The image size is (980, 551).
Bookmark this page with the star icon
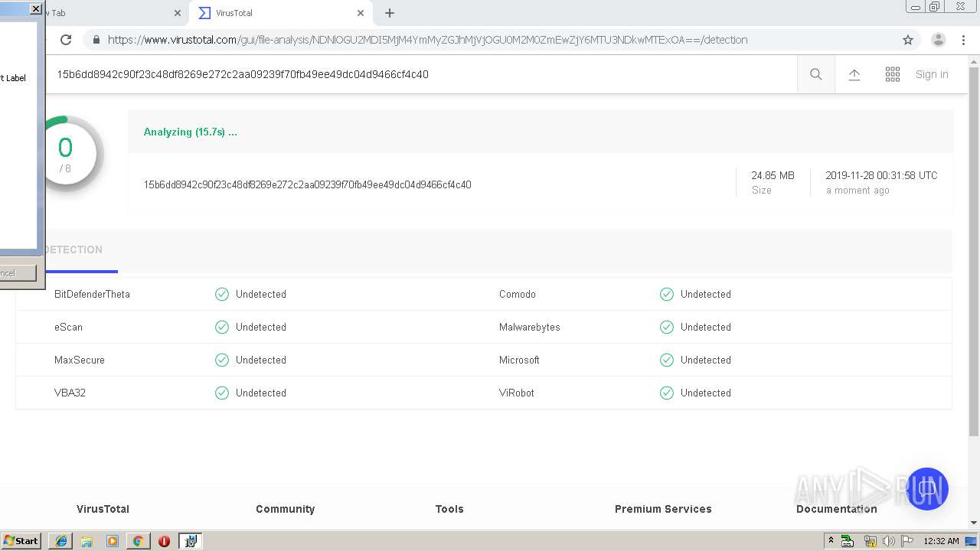(x=908, y=40)
